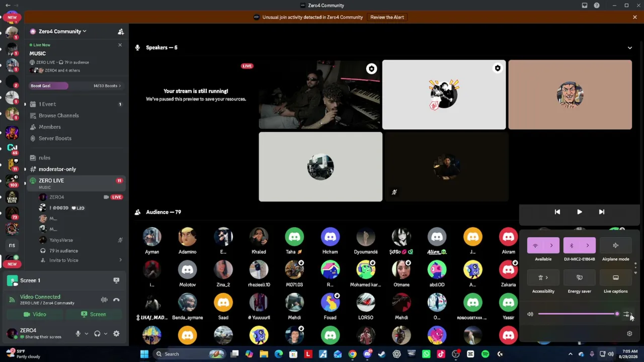Dismiss the Live Now MUSIC card

[x=120, y=45]
